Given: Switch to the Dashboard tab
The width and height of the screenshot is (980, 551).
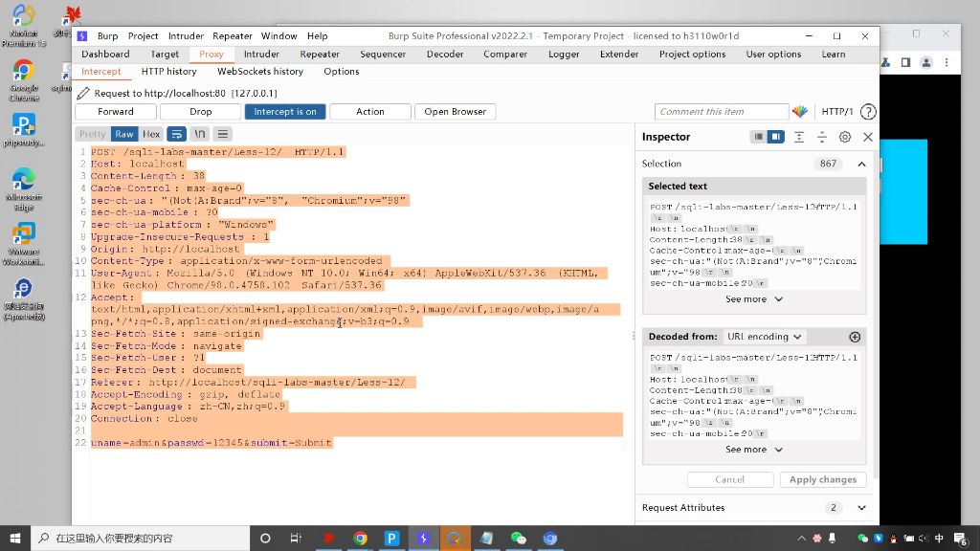Looking at the screenshot, I should [105, 55].
